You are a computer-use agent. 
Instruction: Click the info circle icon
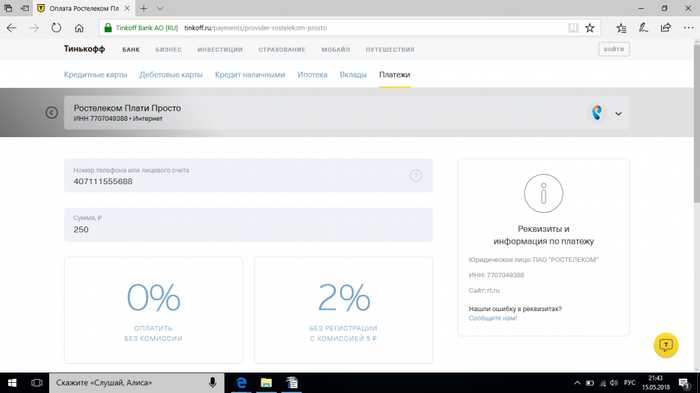[x=543, y=193]
